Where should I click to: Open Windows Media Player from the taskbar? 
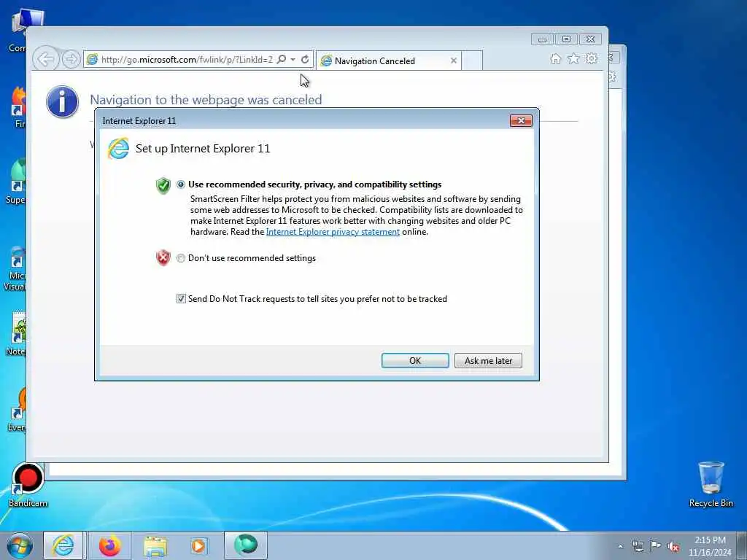click(198, 546)
